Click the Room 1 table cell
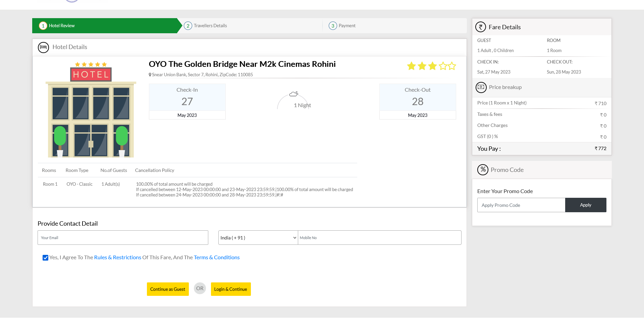This screenshot has height=318, width=644. pos(50,184)
